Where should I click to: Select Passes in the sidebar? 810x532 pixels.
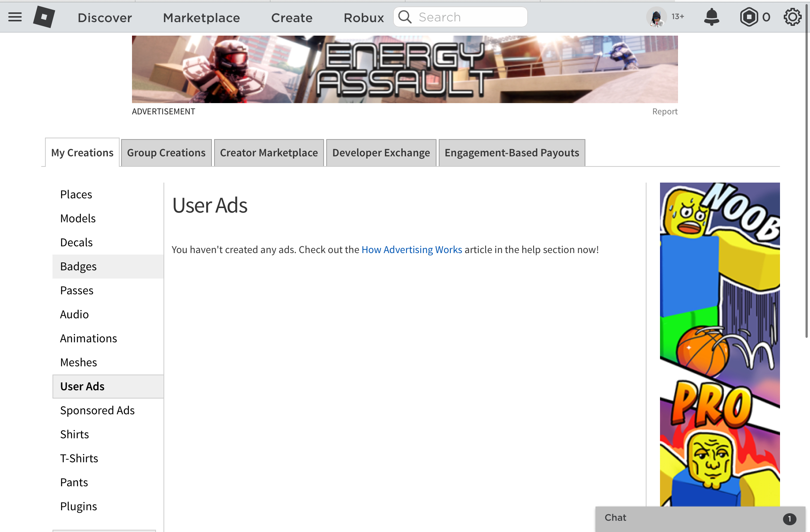108,291
